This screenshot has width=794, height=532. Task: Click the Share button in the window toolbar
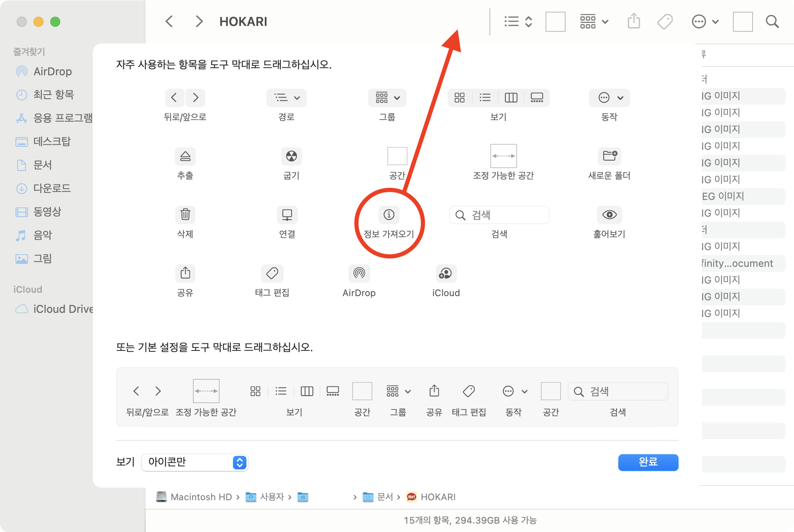[x=634, y=21]
